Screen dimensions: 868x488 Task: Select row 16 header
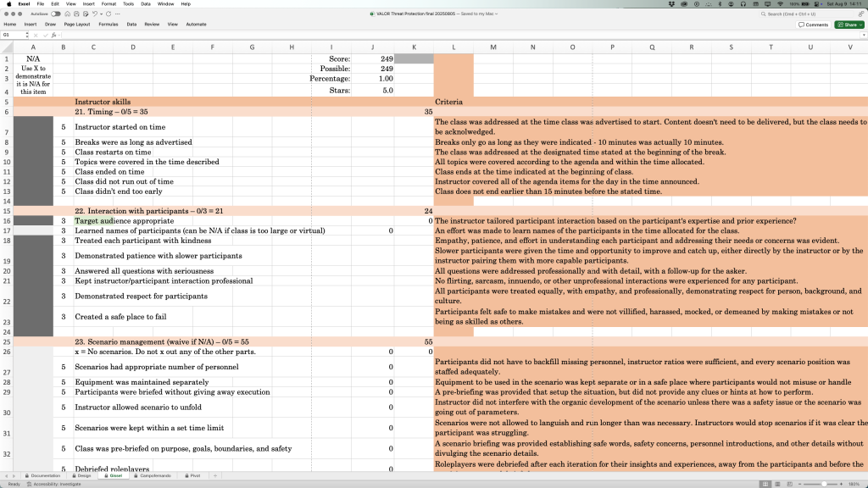coord(7,221)
